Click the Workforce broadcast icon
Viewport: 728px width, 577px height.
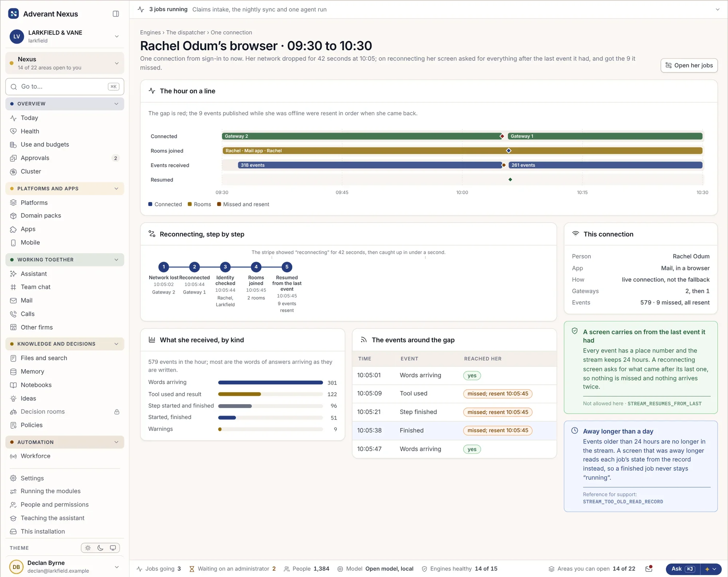tap(13, 456)
